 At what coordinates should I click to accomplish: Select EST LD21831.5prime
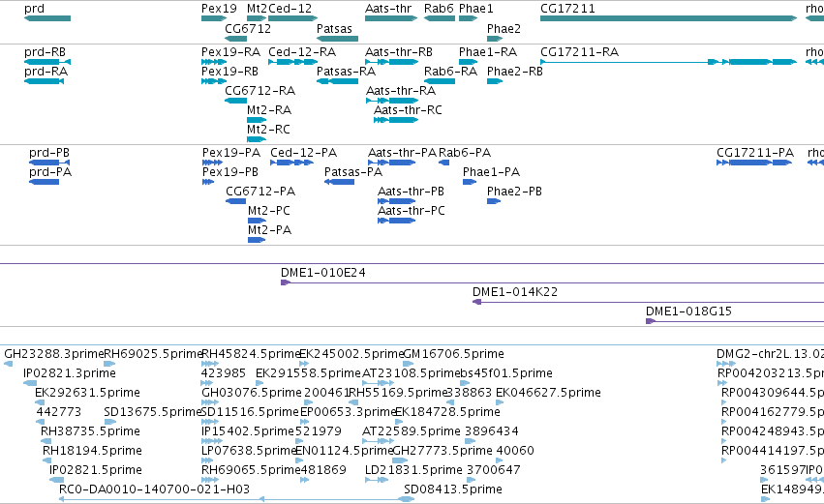[413, 471]
